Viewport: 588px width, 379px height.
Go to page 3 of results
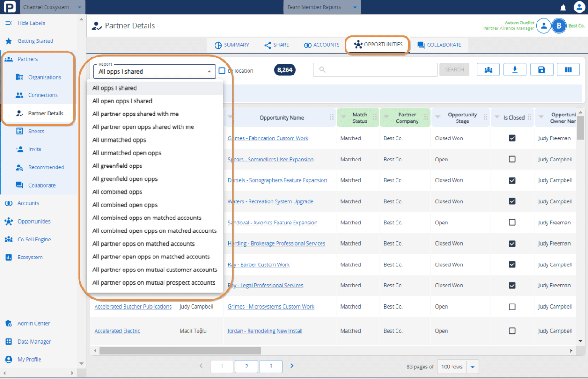(x=271, y=366)
